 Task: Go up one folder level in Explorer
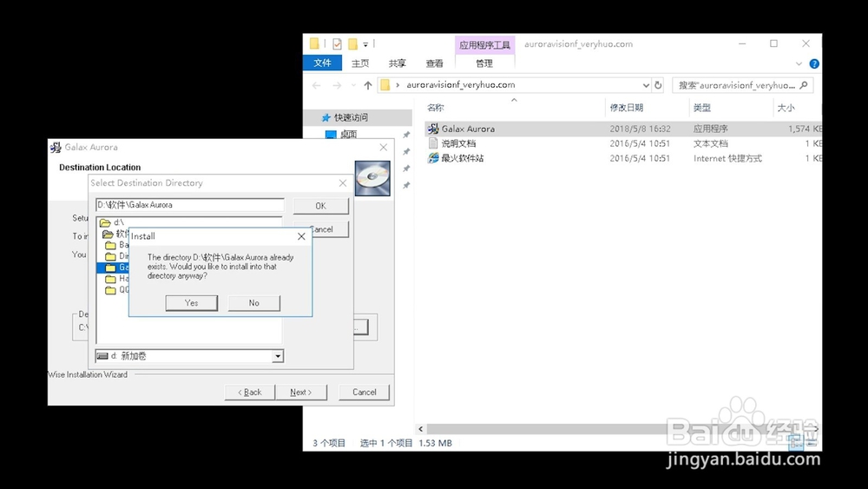[x=368, y=85]
